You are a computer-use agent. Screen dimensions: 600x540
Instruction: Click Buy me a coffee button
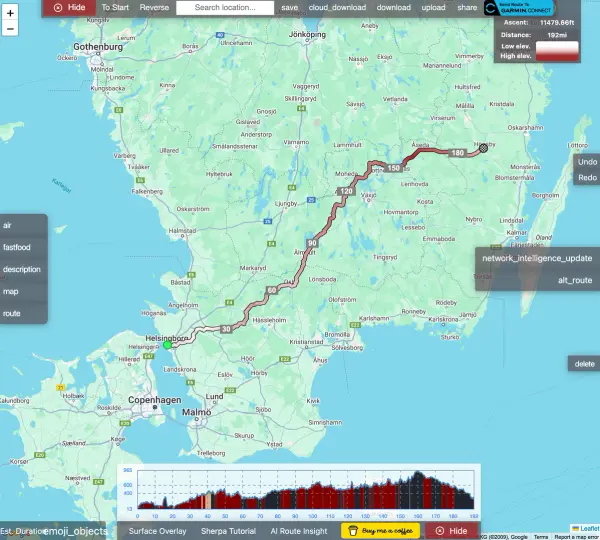click(x=380, y=531)
